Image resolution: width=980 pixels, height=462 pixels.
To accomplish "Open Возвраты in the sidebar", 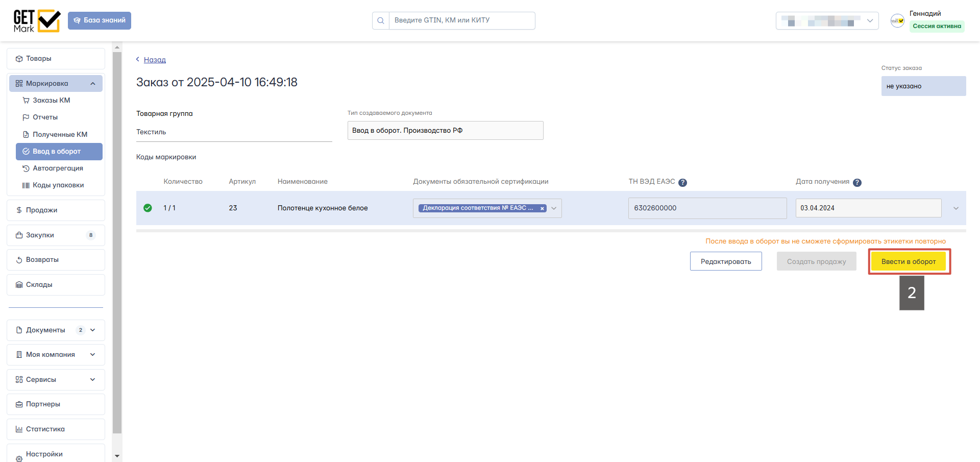I will 56,260.
